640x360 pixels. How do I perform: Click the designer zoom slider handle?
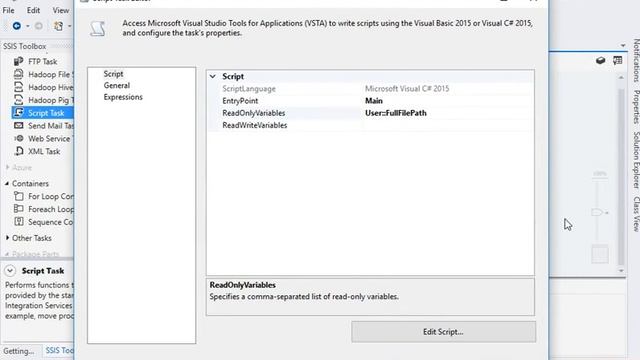click(x=598, y=212)
